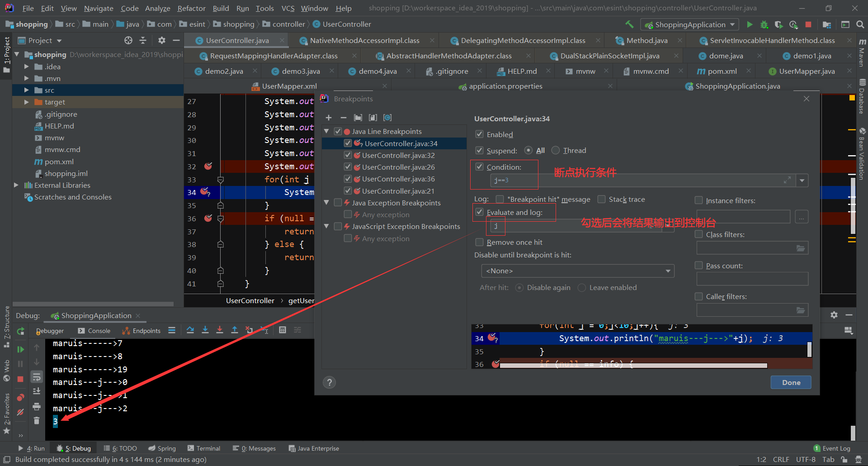Click the help question mark button
This screenshot has height=466, width=868.
click(329, 382)
